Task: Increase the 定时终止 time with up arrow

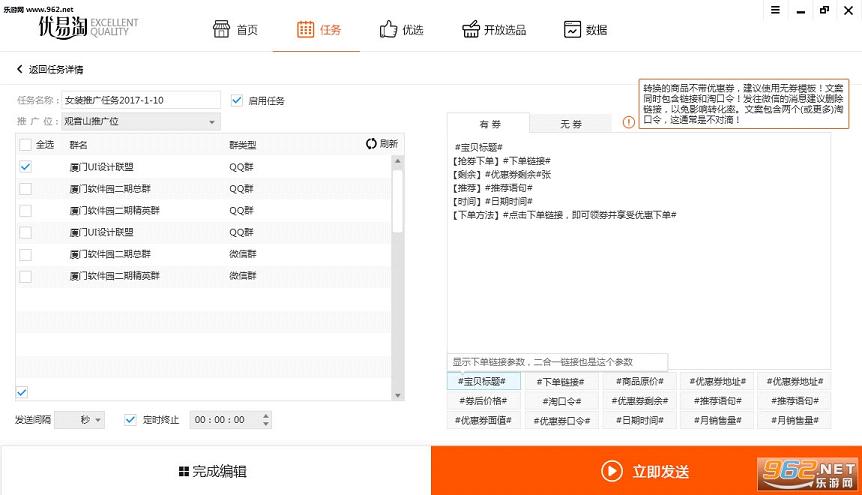Action: [x=266, y=416]
